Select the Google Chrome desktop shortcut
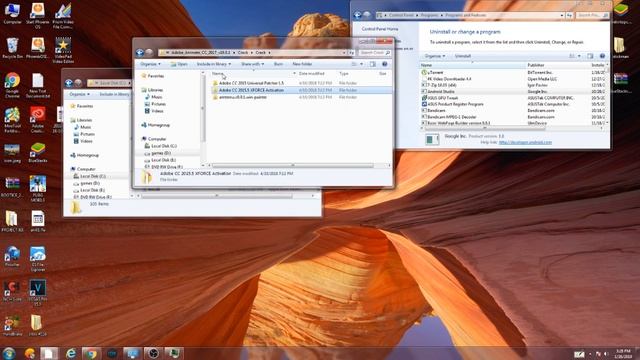The height and width of the screenshot is (360, 640). coord(12,85)
